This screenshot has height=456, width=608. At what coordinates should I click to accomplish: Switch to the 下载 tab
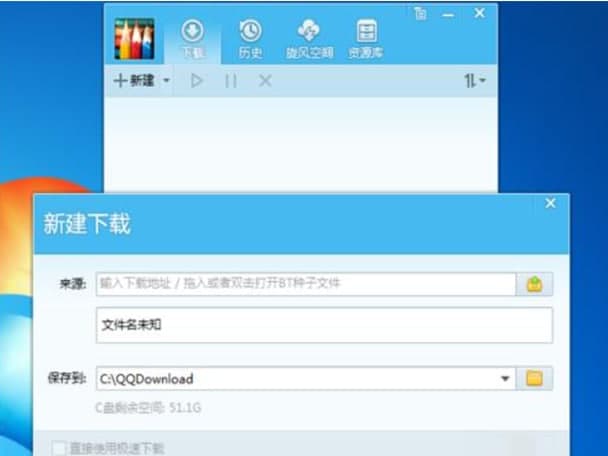click(x=193, y=40)
